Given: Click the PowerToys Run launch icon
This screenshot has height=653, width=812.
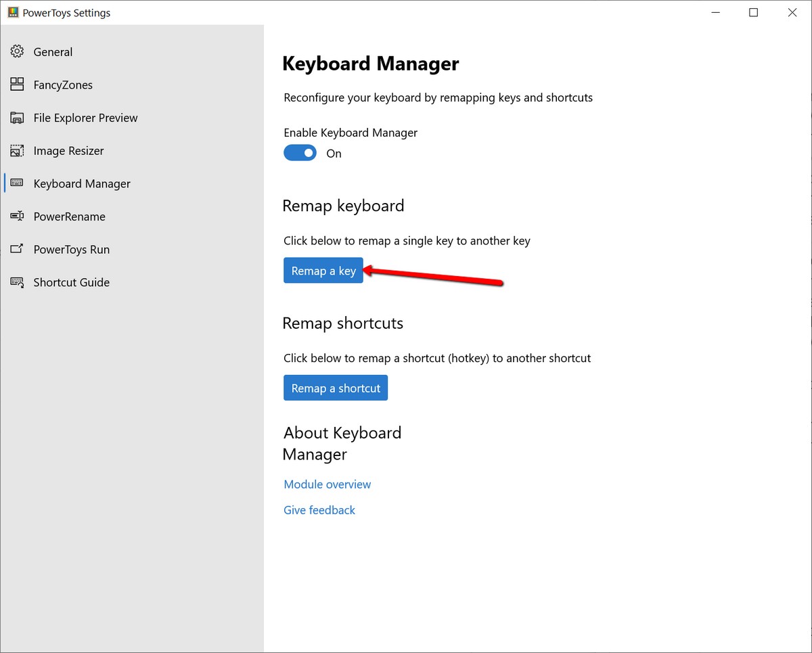Looking at the screenshot, I should (x=18, y=249).
